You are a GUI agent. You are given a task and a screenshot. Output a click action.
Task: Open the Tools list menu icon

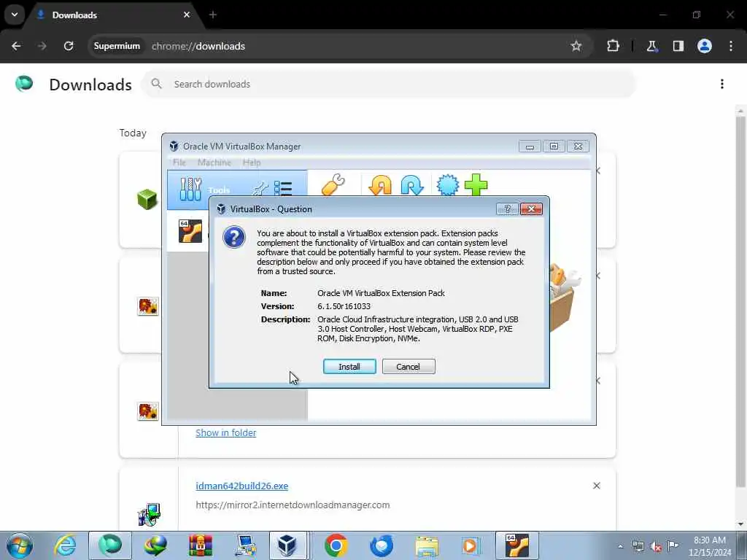point(283,189)
